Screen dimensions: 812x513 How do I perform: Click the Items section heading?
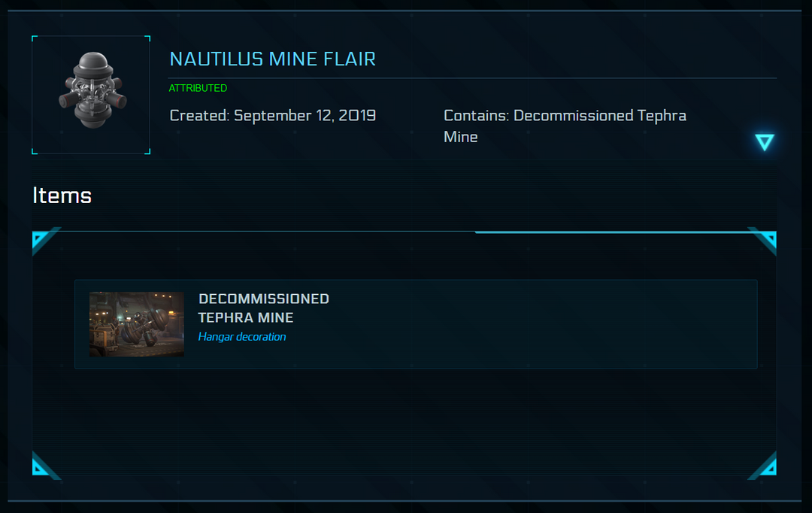point(62,196)
